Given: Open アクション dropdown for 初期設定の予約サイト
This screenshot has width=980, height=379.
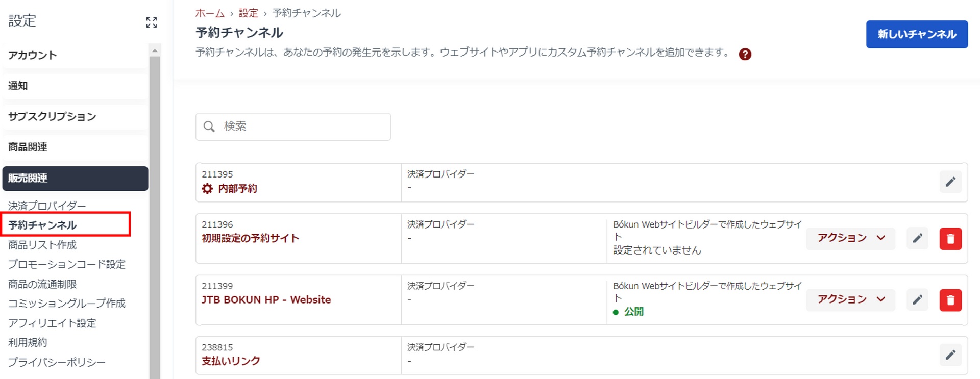Looking at the screenshot, I should (x=850, y=238).
